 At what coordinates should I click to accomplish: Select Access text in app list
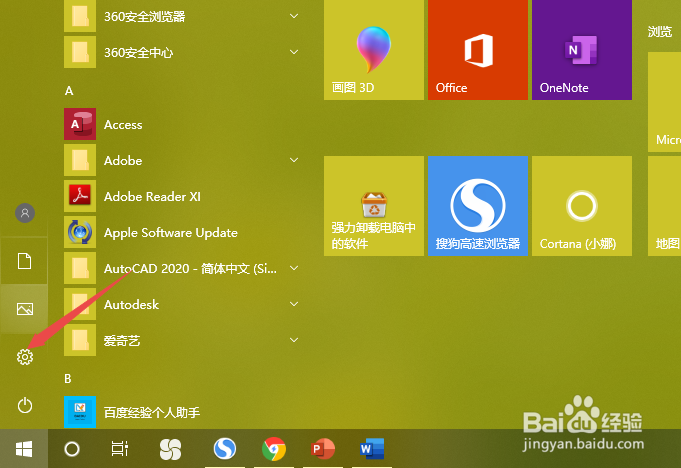123,125
